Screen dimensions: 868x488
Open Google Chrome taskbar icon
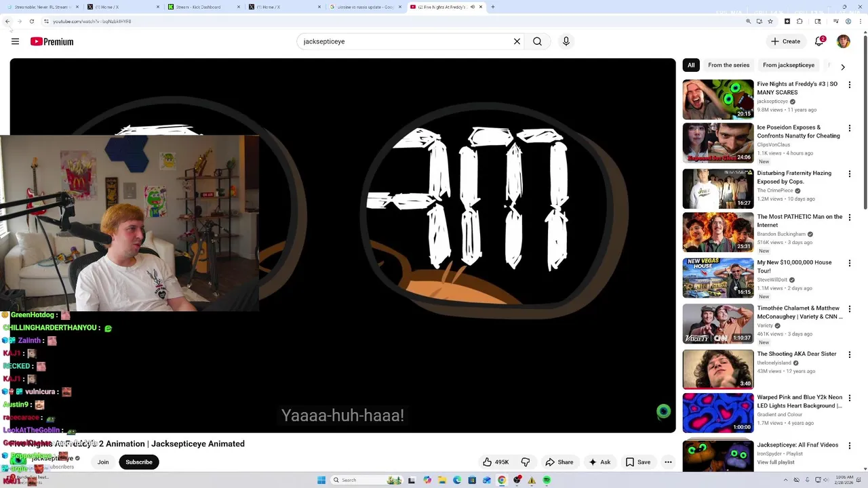[x=502, y=480]
